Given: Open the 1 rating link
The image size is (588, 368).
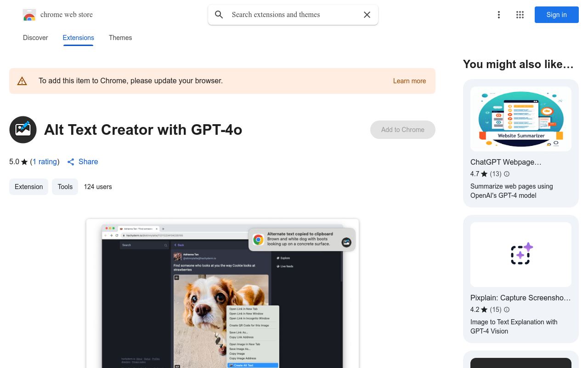Looking at the screenshot, I should point(45,161).
